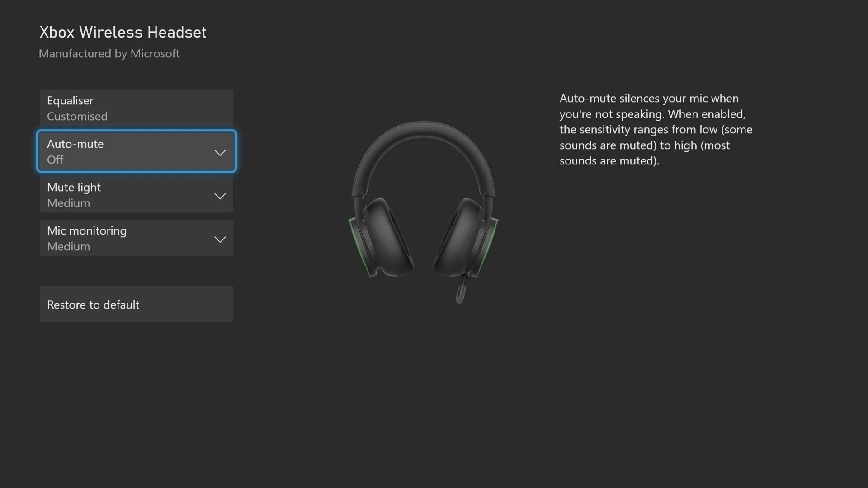The image size is (868, 488).
Task: Click the headset headband top
Action: pyautogui.click(x=423, y=129)
